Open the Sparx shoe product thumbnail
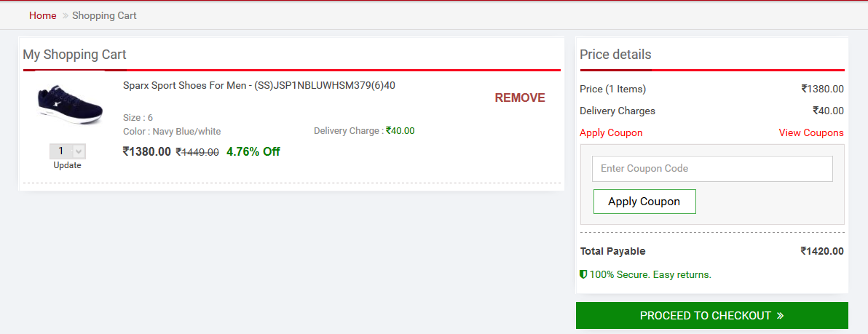Image resolution: width=868 pixels, height=334 pixels. click(67, 106)
